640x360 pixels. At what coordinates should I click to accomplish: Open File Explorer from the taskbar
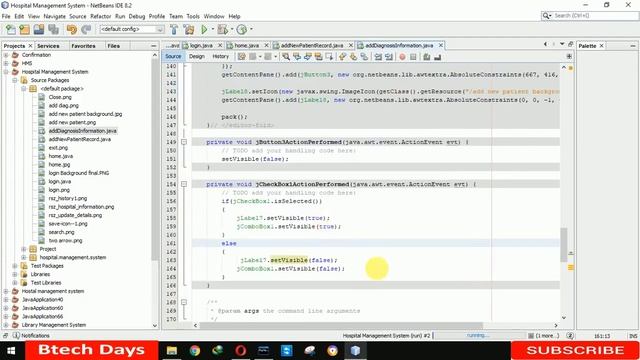(x=172, y=350)
